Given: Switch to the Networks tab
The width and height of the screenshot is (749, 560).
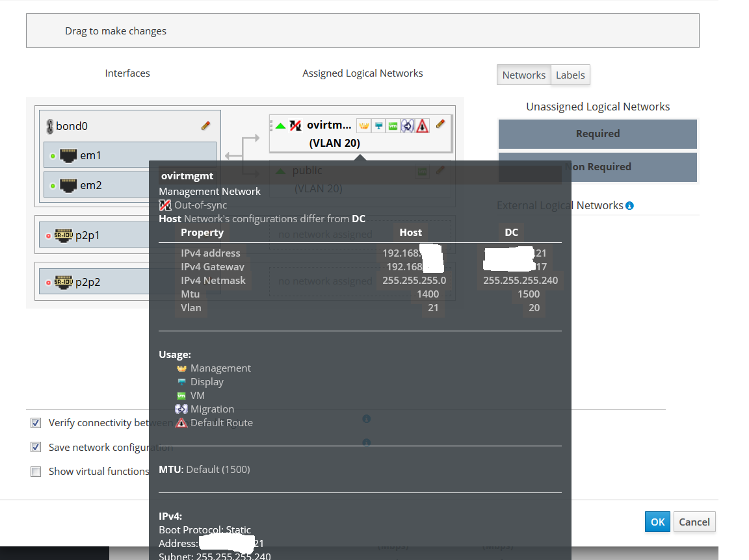Looking at the screenshot, I should [x=523, y=75].
